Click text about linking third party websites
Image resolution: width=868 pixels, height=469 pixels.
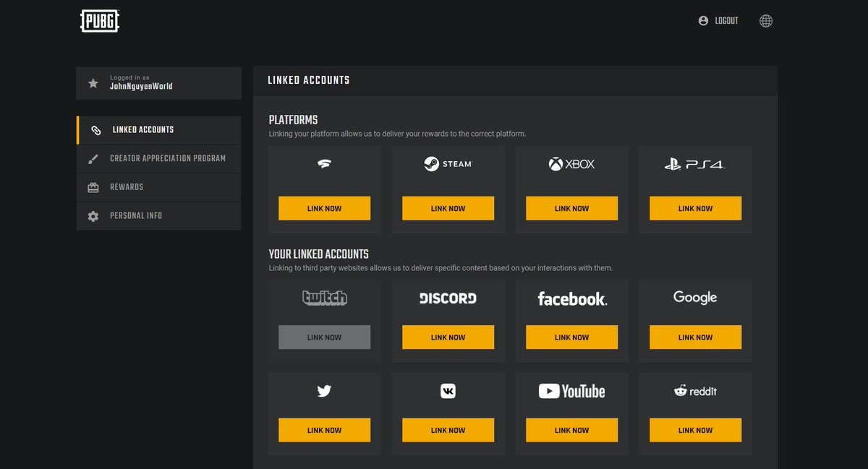click(x=441, y=268)
